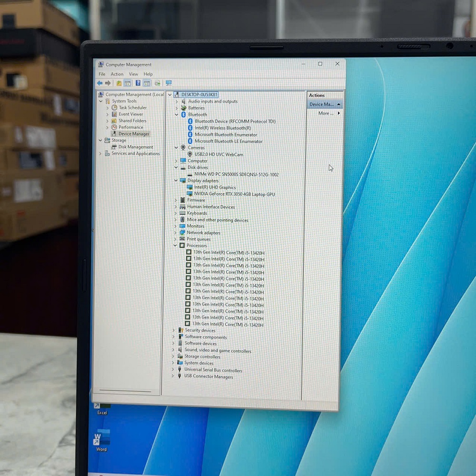
Task: Select the USB2.0 HD UVC WebCam device
Action: pos(218,154)
